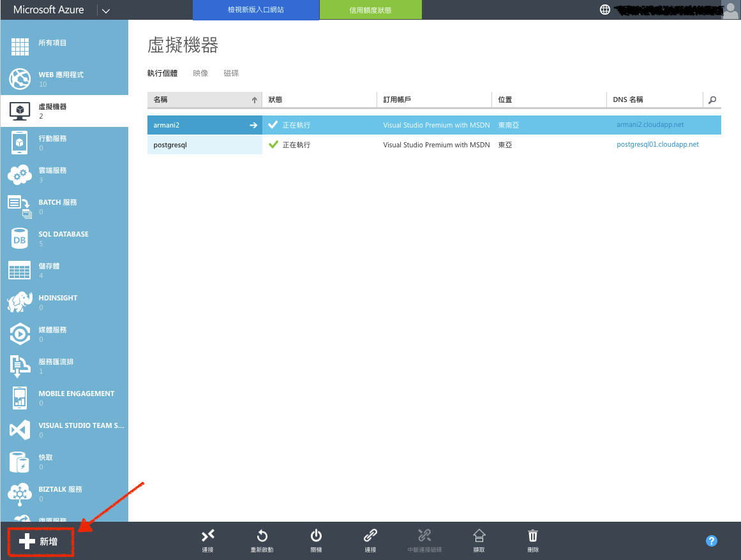Toggle the sort arrow on 名稱 column

(x=253, y=99)
